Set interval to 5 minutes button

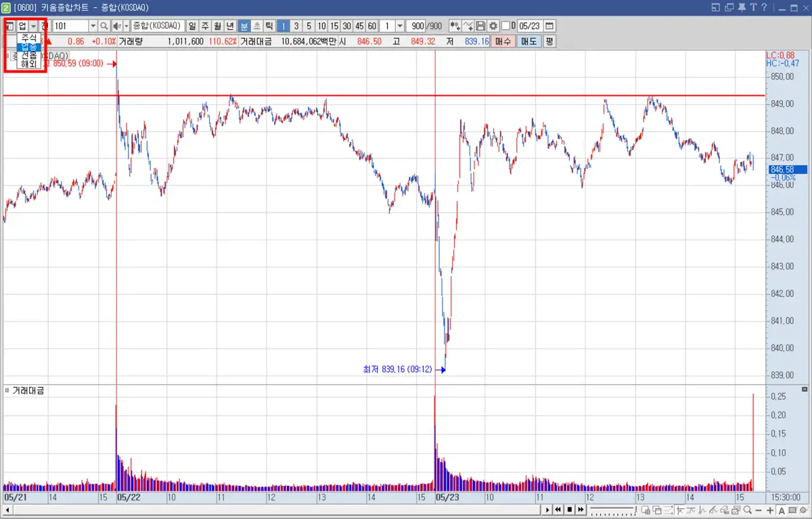click(309, 26)
